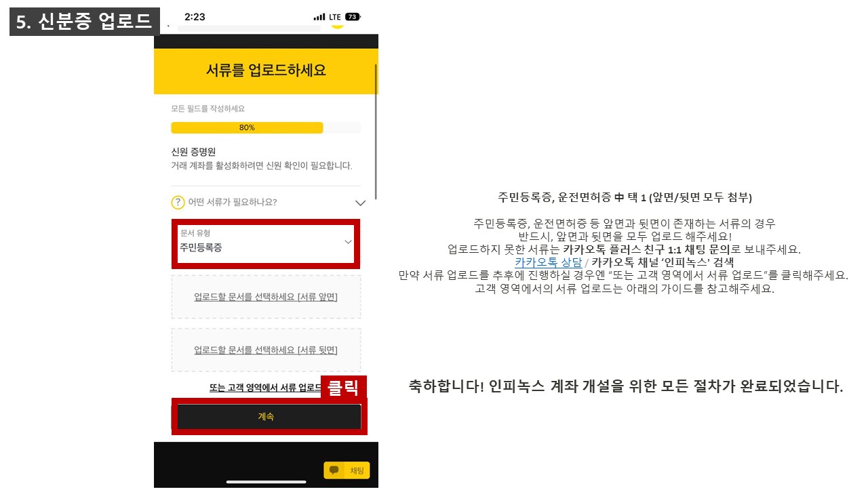868x488 pixels.
Task: Expand the '어떤 서류가 필요하나요?' section
Action: (x=360, y=203)
